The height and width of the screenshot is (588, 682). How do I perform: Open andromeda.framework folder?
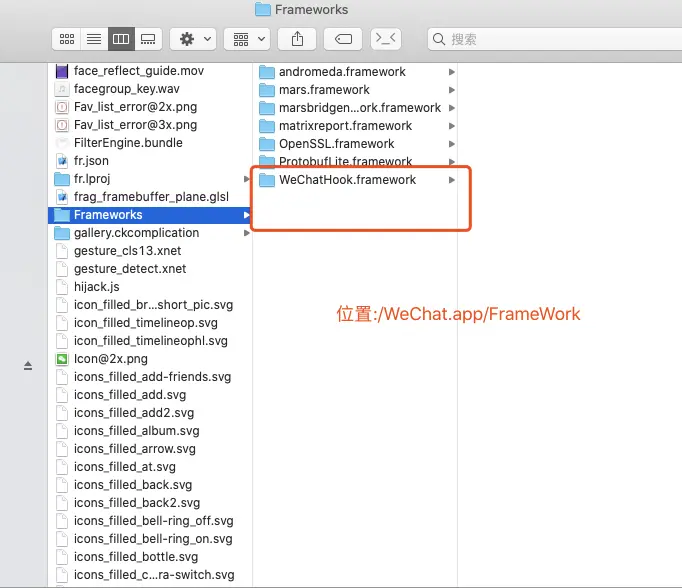point(342,72)
